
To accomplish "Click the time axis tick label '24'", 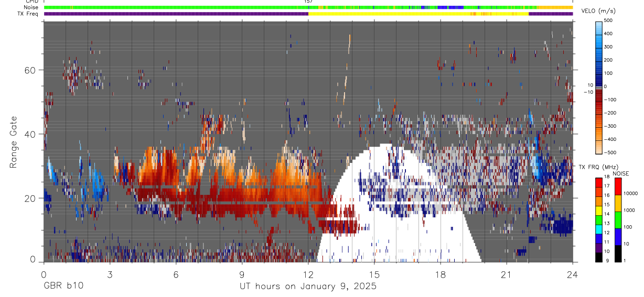I will point(573,274).
